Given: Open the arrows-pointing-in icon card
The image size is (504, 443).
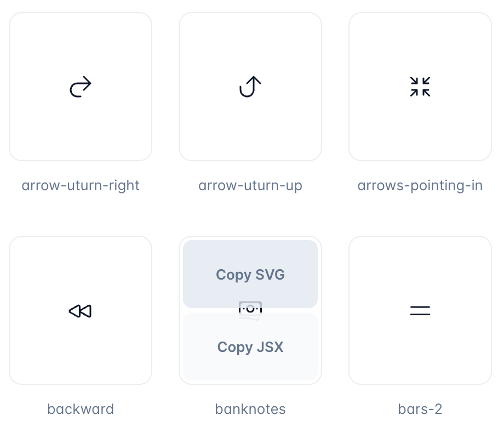Looking at the screenshot, I should [420, 87].
